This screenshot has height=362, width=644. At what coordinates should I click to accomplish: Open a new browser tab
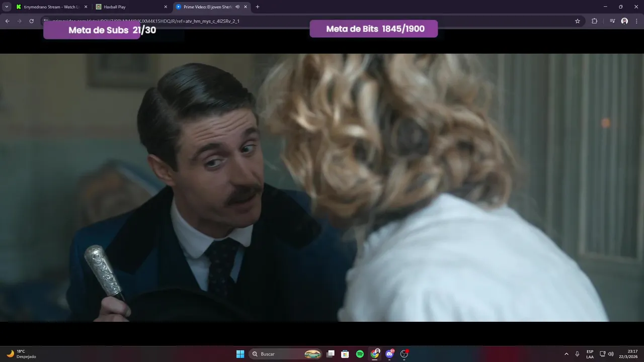[258, 7]
